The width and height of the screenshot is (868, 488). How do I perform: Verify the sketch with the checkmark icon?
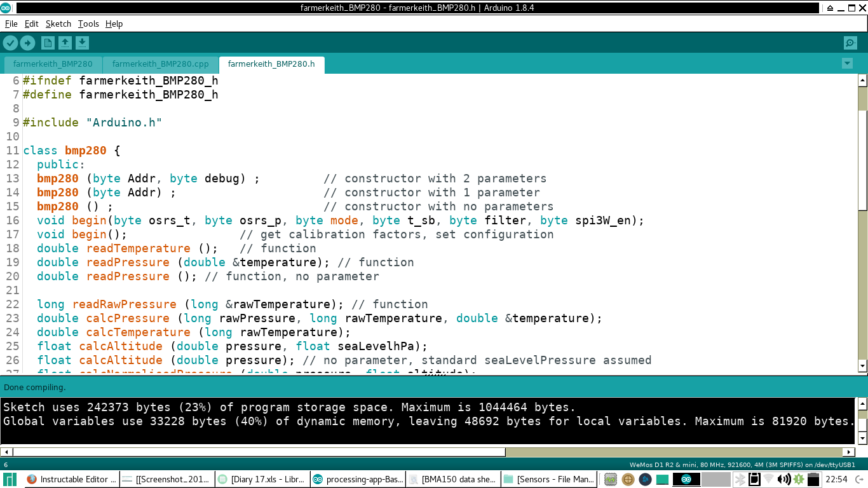pos(11,43)
